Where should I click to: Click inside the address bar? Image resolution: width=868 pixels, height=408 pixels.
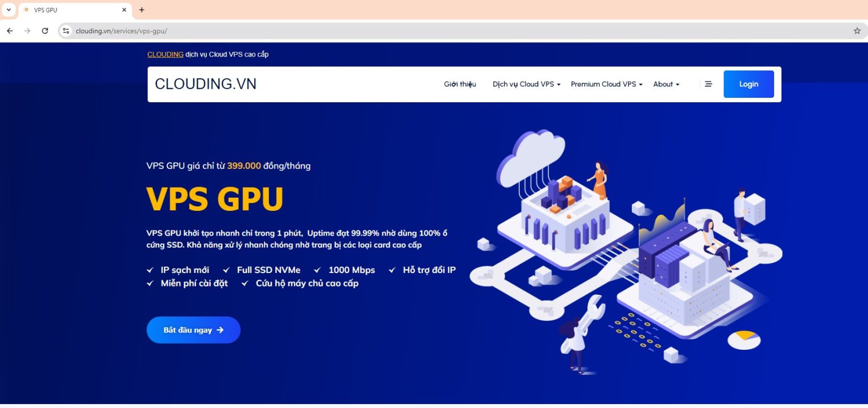point(226,31)
